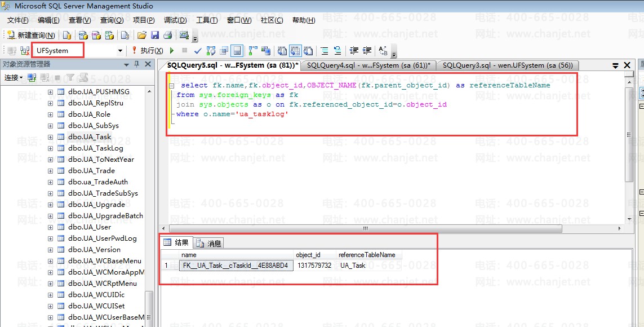Click the printer icon in the toolbar

pos(167,35)
